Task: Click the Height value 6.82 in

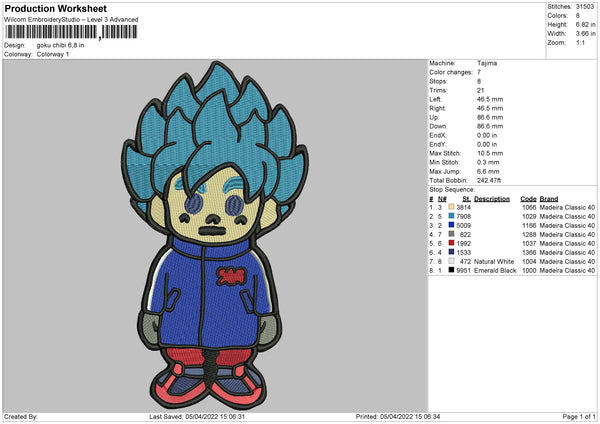Action: (x=585, y=24)
